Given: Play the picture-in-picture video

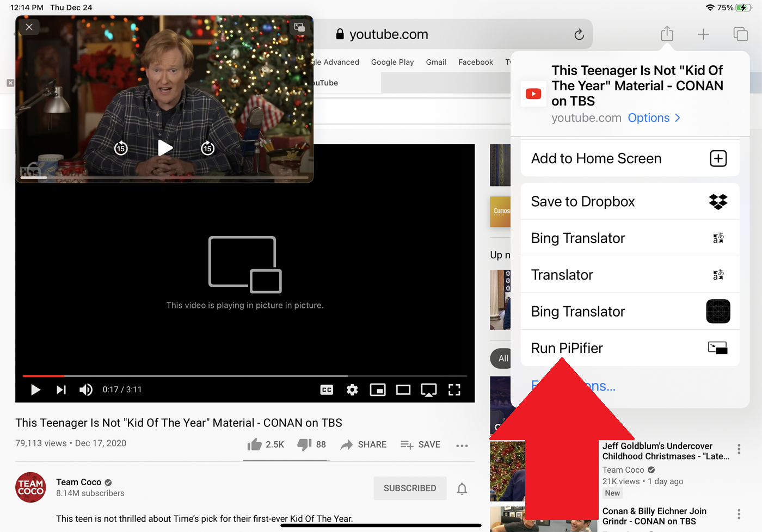Looking at the screenshot, I should [165, 148].
